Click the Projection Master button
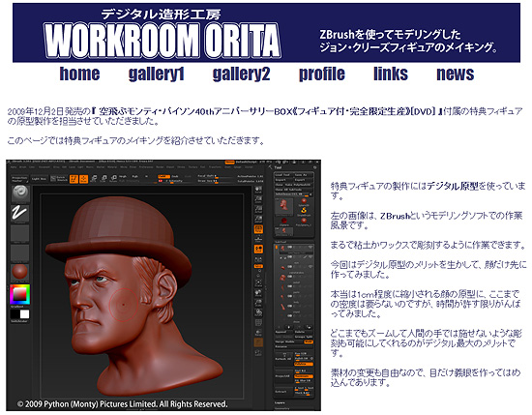Viewport: 532px width, 415px height. (19, 179)
